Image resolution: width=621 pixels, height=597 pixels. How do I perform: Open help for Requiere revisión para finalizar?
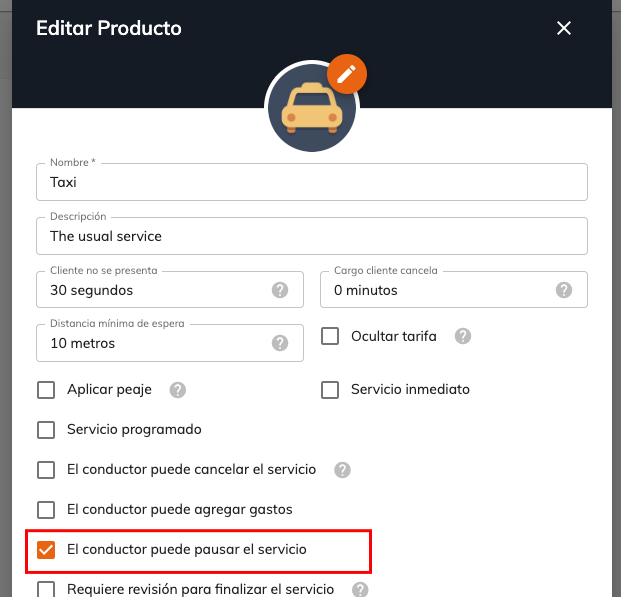pyautogui.click(x=360, y=589)
